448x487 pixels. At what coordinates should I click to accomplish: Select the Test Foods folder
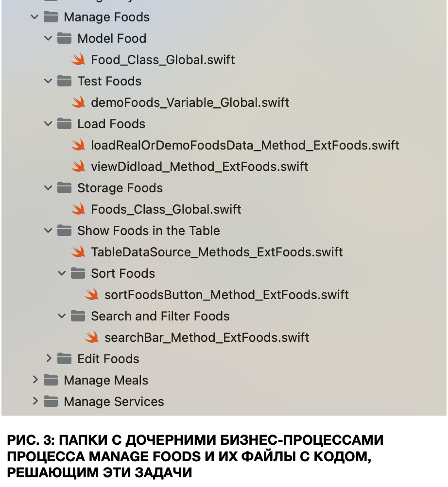click(109, 81)
